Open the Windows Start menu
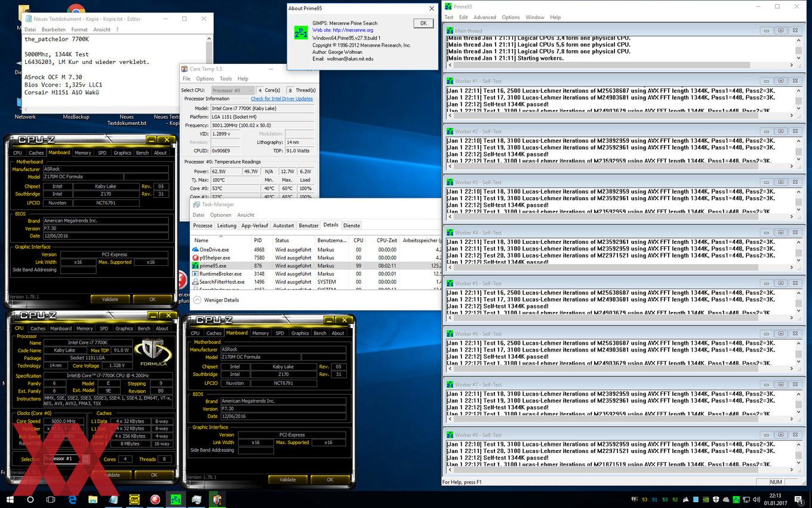This screenshot has height=508, width=812. [x=10, y=499]
